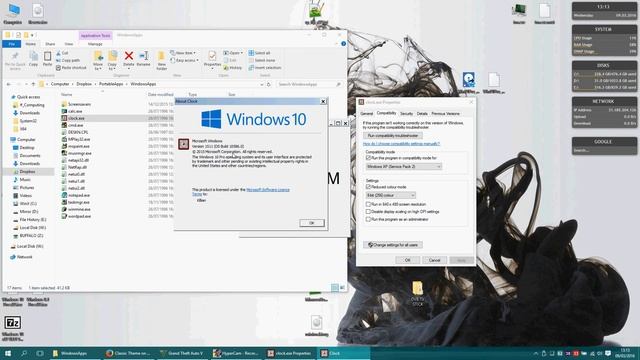This screenshot has width=640, height=360.
Task: Switch to Security tab in Properties
Action: coord(406,113)
